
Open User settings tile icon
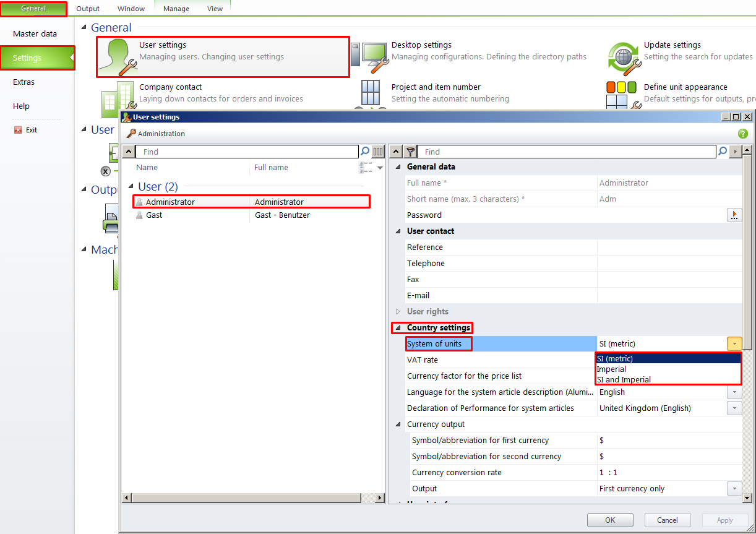118,57
